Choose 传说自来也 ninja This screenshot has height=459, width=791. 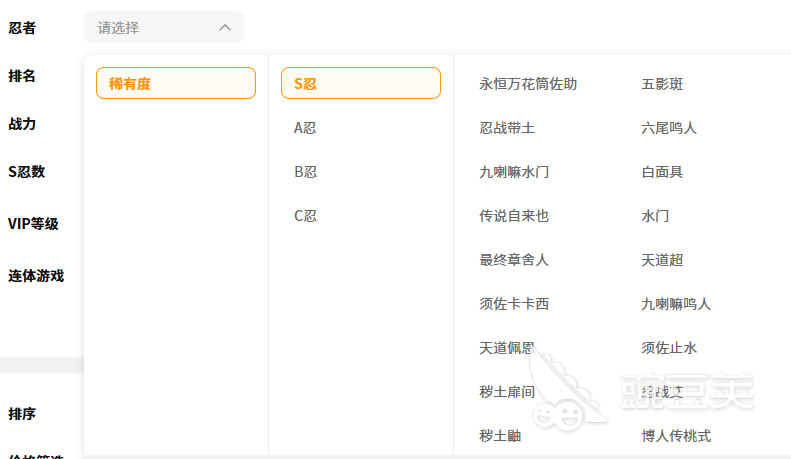coord(514,216)
